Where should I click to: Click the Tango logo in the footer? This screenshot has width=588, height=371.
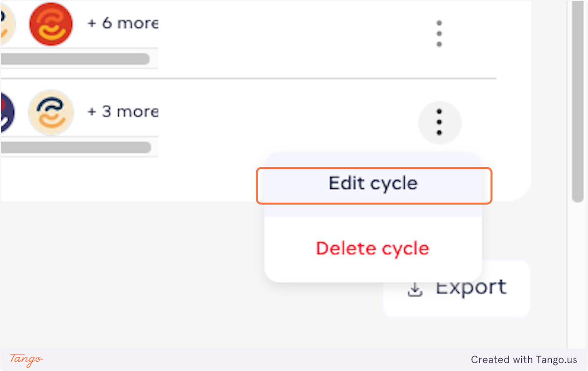click(x=26, y=359)
